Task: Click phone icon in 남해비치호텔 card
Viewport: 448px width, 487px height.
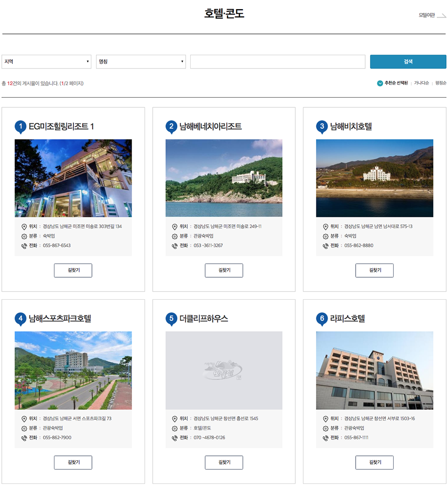Action: pyautogui.click(x=325, y=246)
